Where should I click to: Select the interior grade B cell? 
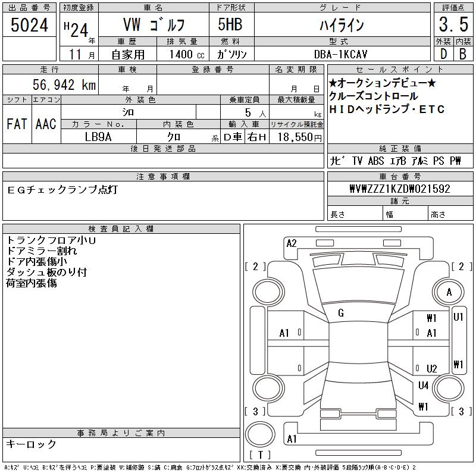462,54
